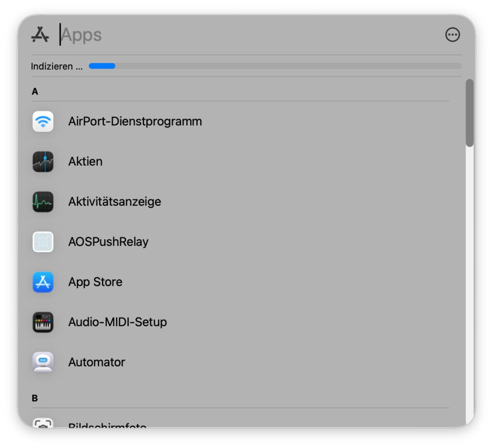The width and height of the screenshot is (493, 448).
Task: Select the Apps filter icon beside the search field
Action: (40, 34)
